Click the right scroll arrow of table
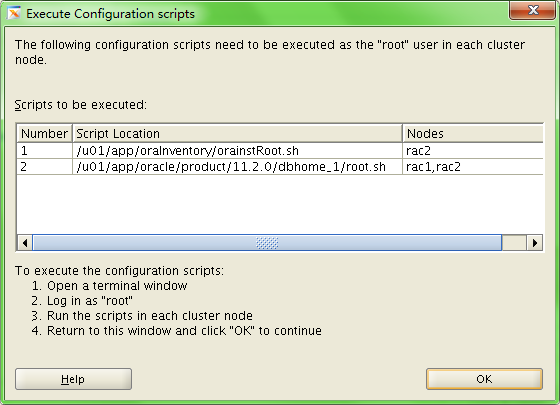This screenshot has width=560, height=405. [x=535, y=243]
